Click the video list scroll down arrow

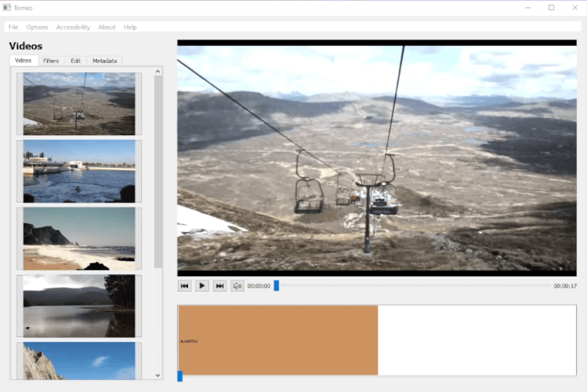(x=158, y=375)
